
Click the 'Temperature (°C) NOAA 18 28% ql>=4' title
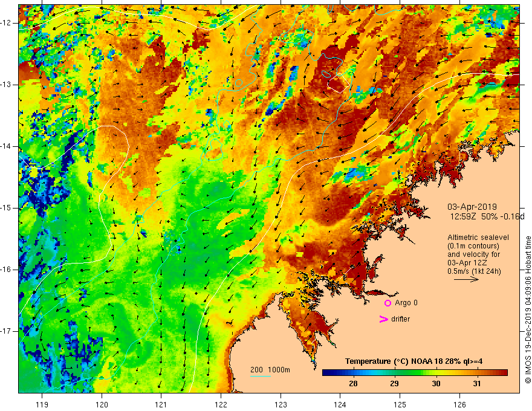pos(414,361)
